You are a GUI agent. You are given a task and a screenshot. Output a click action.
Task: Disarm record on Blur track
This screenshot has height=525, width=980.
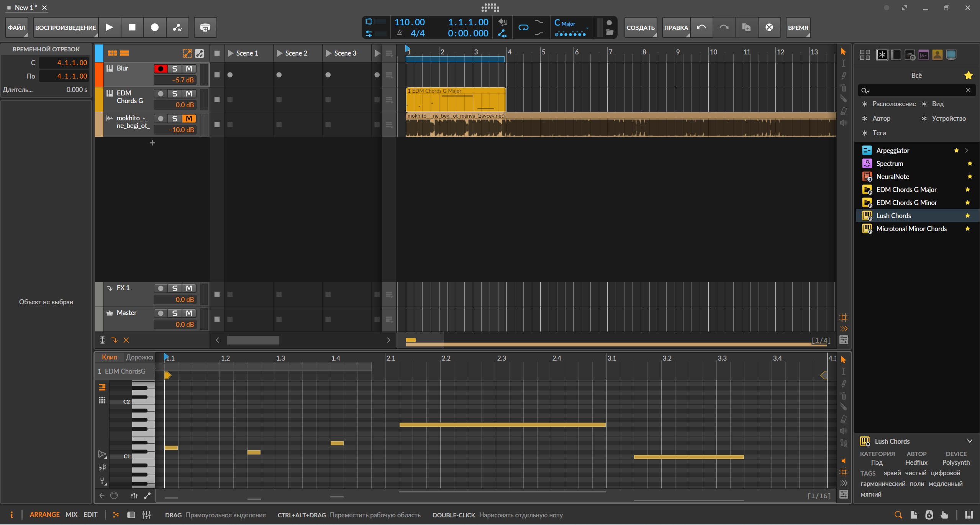pyautogui.click(x=161, y=69)
